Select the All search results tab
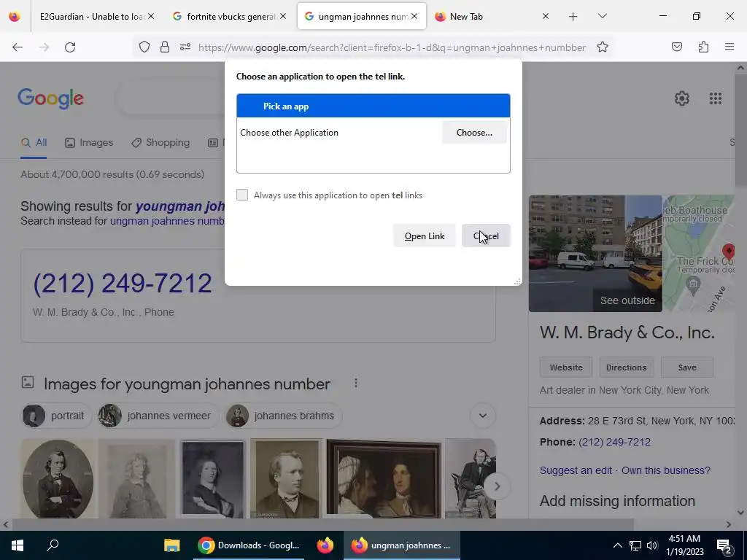 pyautogui.click(x=34, y=142)
